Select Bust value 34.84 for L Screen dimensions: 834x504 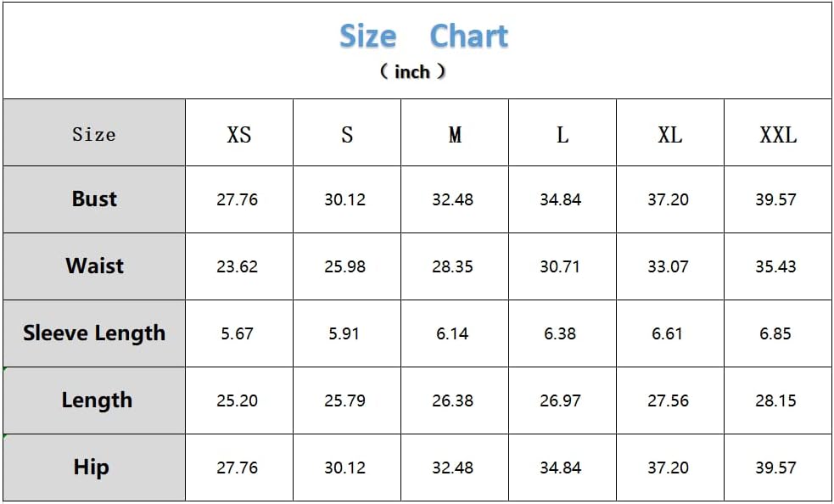(561, 199)
